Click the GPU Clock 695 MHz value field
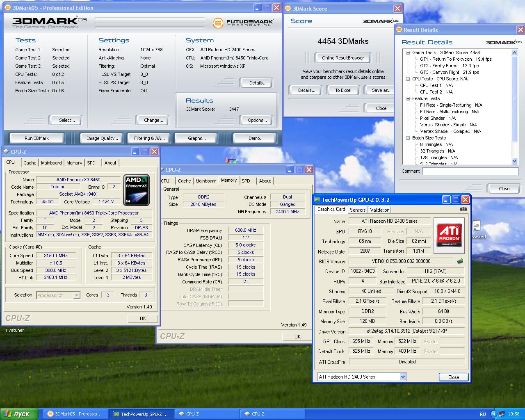The height and width of the screenshot is (420, 525). click(x=361, y=341)
